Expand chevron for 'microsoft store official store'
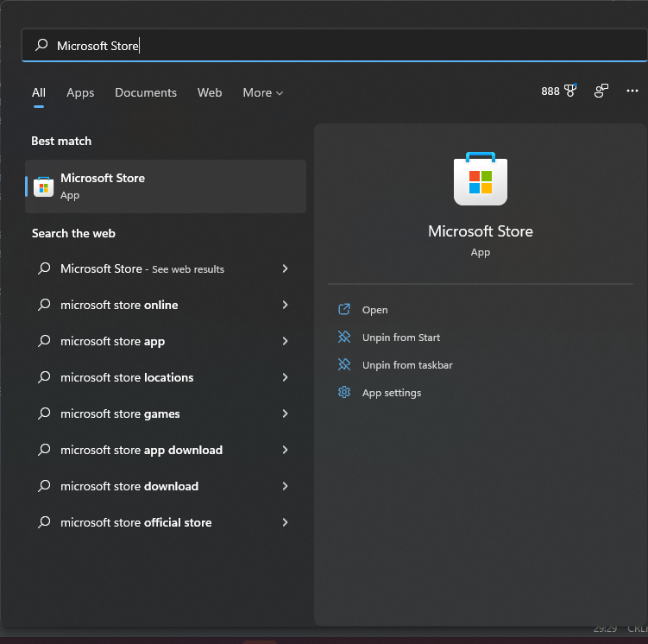The height and width of the screenshot is (644, 648). (285, 522)
